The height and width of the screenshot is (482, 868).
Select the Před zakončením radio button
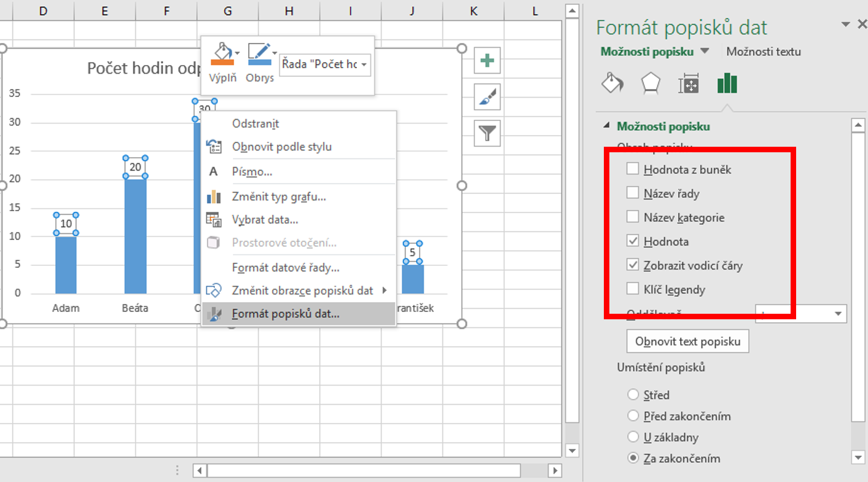(633, 416)
